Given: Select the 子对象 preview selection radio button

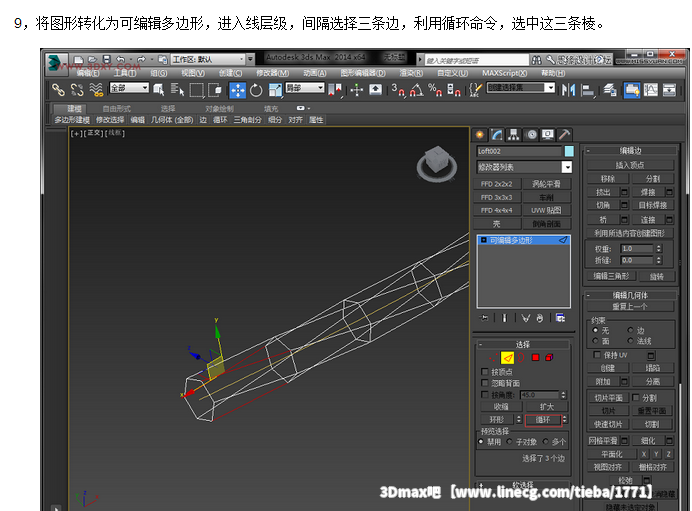Looking at the screenshot, I should 509,441.
